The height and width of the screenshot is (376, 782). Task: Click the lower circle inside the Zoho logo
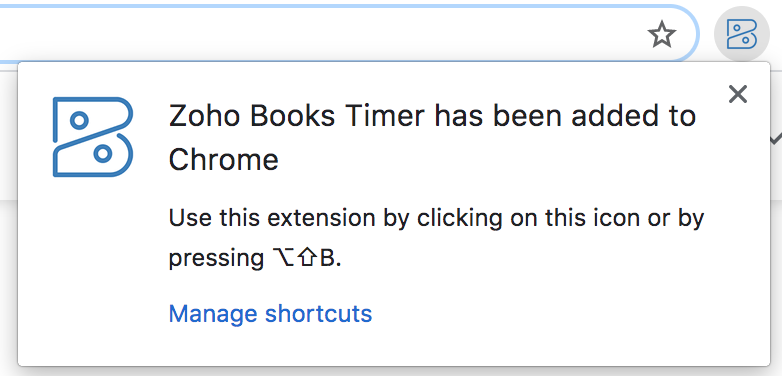point(103,154)
